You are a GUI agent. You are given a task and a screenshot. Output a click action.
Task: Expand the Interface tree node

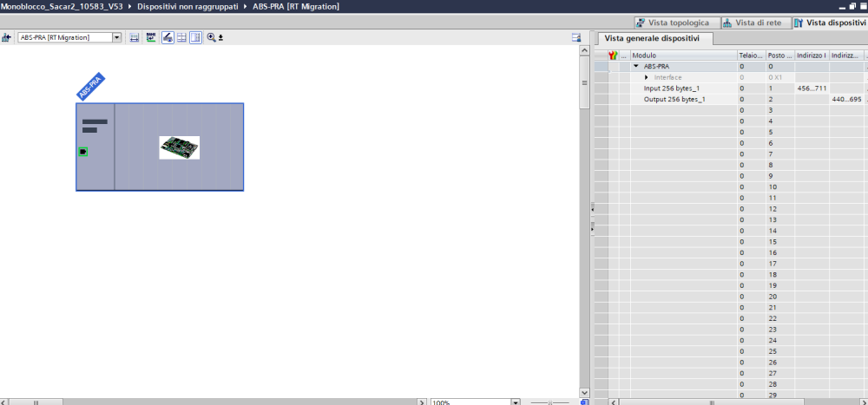647,77
